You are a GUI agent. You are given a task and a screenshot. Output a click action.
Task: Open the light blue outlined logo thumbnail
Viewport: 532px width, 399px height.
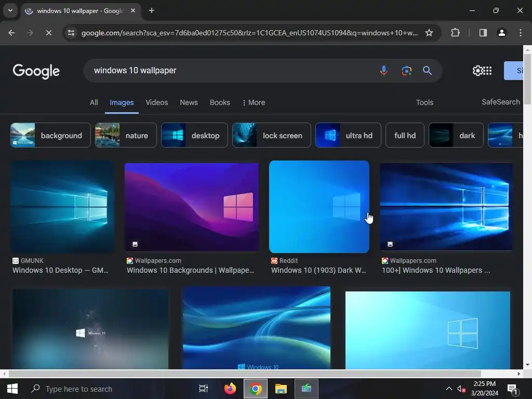[428, 330]
